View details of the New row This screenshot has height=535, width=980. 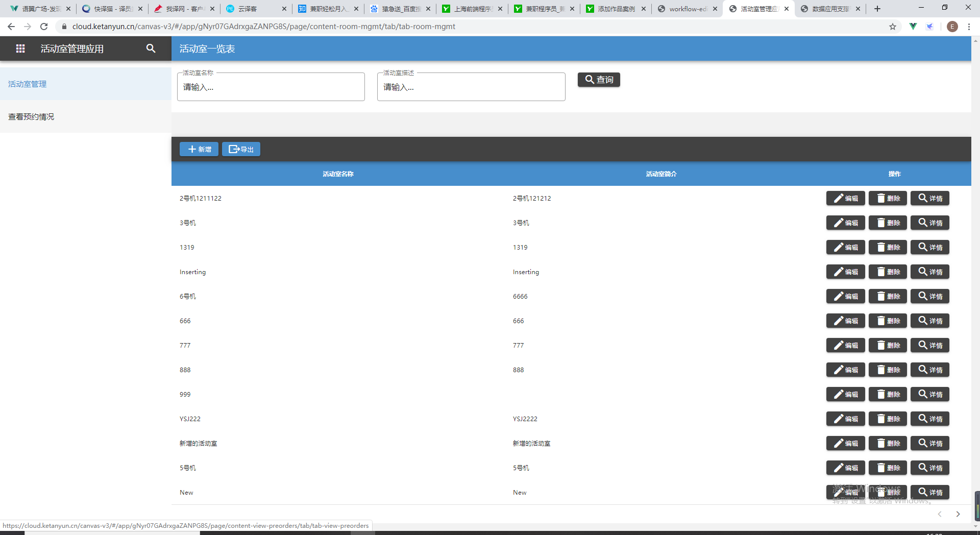[x=930, y=492]
